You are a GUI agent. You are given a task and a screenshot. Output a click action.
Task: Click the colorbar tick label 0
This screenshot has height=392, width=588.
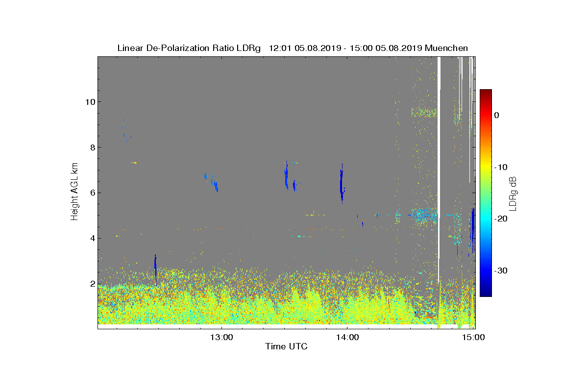(497, 115)
